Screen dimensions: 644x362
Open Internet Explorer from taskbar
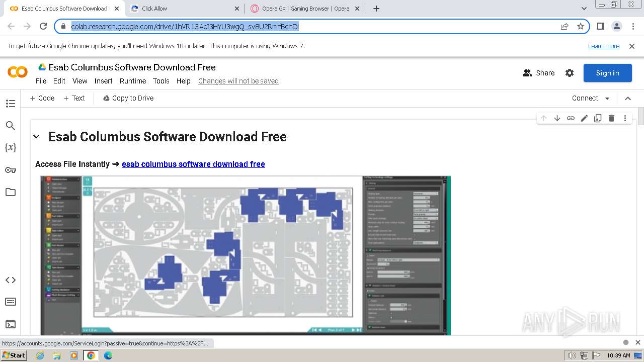[x=40, y=355]
